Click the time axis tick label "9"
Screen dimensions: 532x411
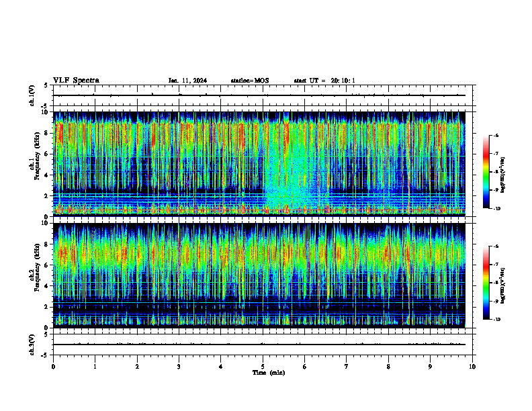click(x=430, y=367)
